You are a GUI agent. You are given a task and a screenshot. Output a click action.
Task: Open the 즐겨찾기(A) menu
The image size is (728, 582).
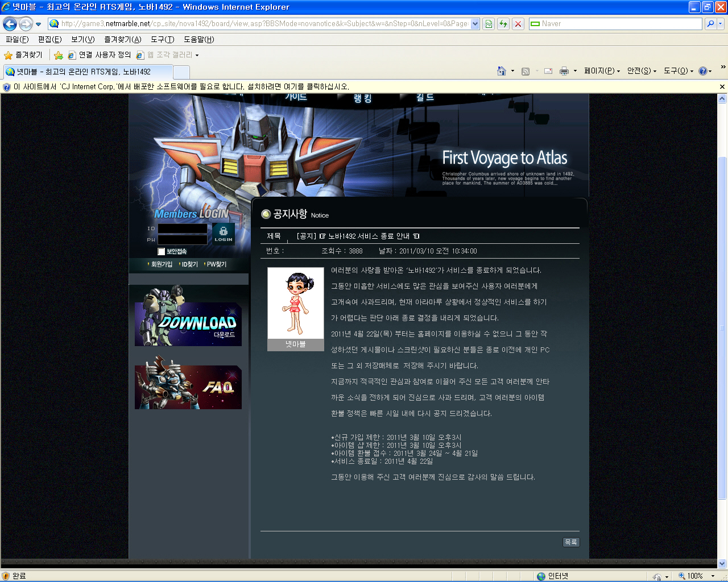pos(123,40)
